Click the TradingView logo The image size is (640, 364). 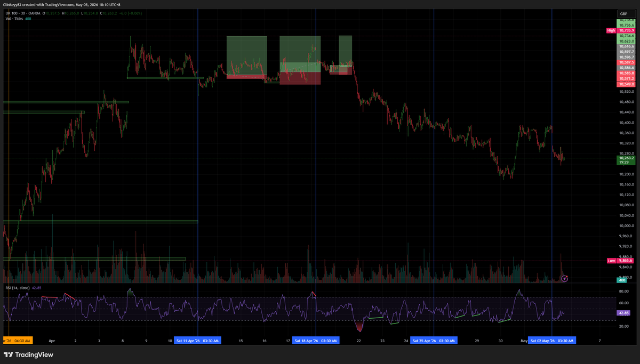[x=29, y=354]
